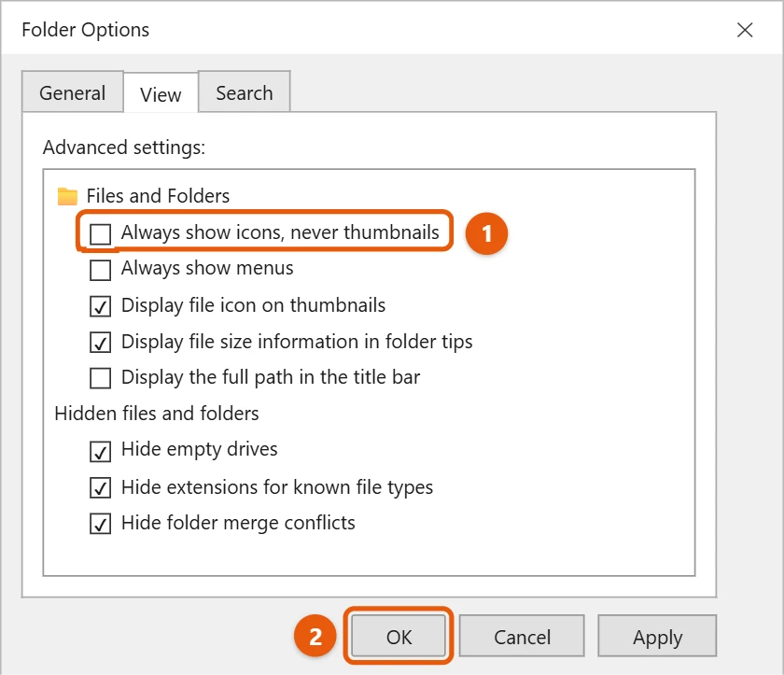Screen dimensions: 784x675
Task: Click the Cancel button
Action: 522,636
